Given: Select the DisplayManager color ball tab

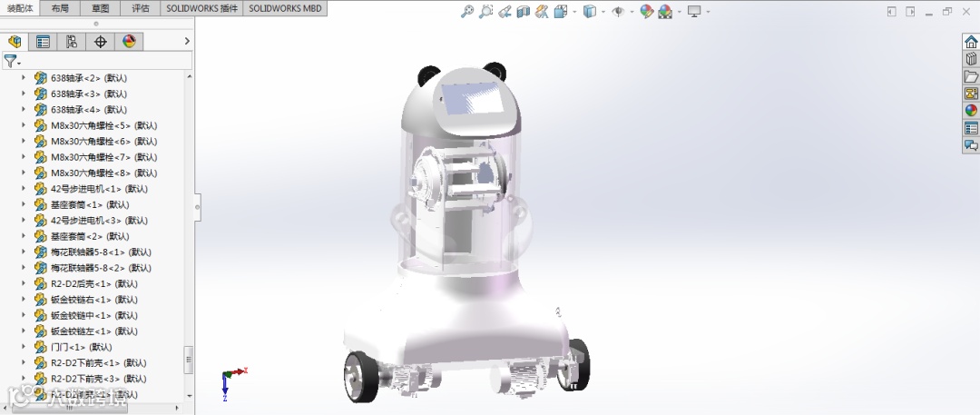Looking at the screenshot, I should (129, 42).
